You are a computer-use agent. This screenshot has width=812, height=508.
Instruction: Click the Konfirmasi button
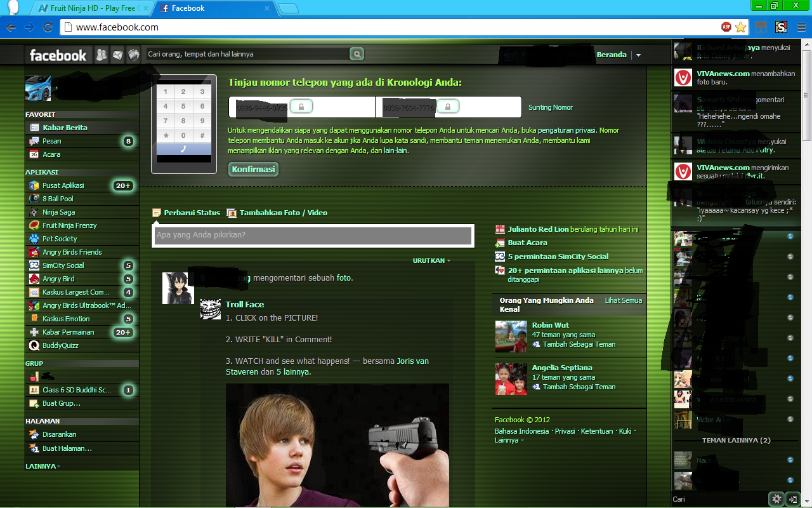[253, 170]
